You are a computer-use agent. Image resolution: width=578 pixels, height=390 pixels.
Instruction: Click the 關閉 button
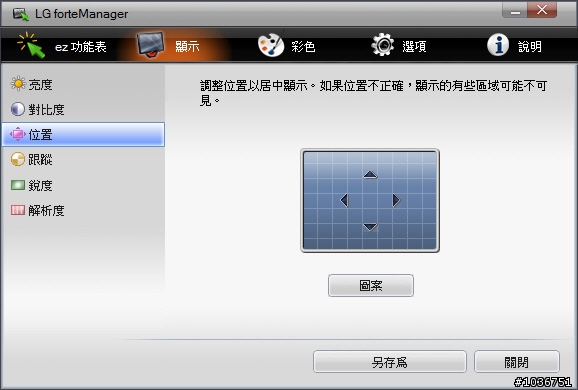coord(517,362)
